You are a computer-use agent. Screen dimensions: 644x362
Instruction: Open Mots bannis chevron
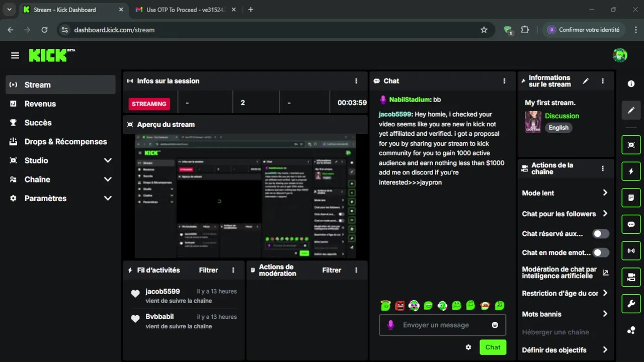[x=605, y=314]
